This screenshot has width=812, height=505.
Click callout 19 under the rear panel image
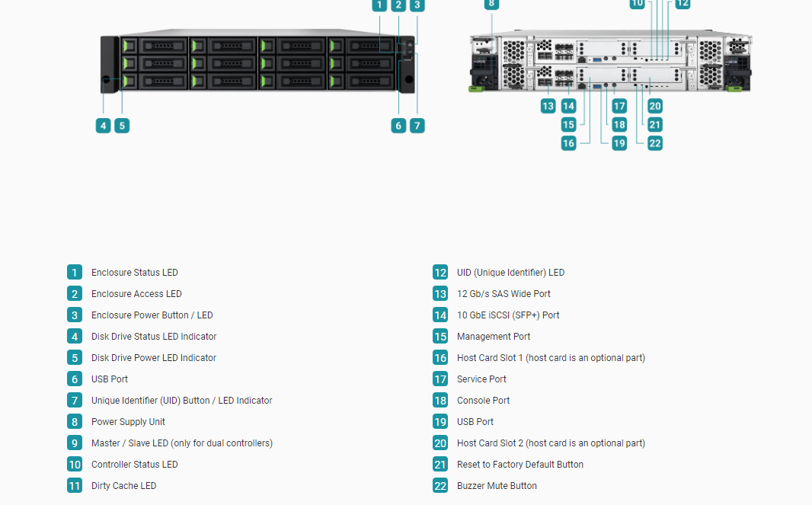click(x=619, y=143)
